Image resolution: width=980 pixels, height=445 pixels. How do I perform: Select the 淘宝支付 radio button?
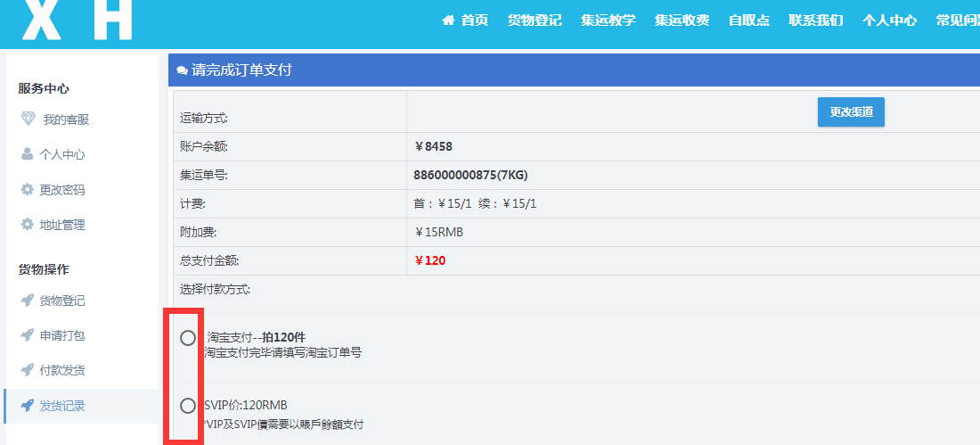pyautogui.click(x=187, y=338)
